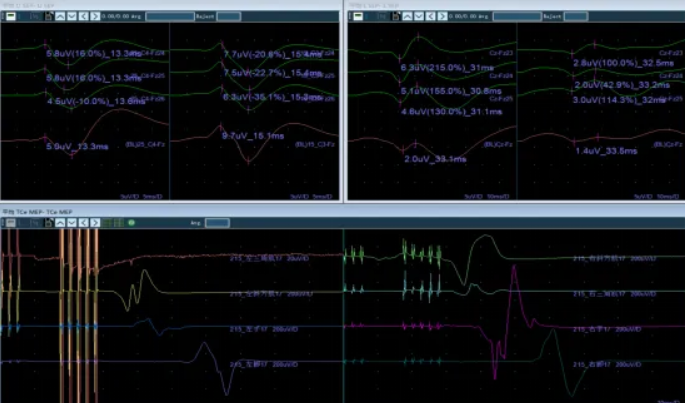The image size is (685, 403).
Task: Click the lock icon in TCe MEP toolbar
Action: coord(49,222)
